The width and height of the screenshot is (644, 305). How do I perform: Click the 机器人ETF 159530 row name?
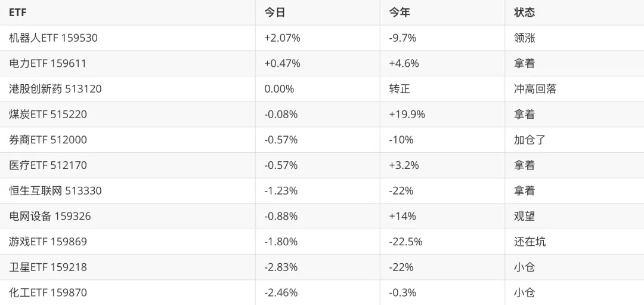tap(54, 38)
